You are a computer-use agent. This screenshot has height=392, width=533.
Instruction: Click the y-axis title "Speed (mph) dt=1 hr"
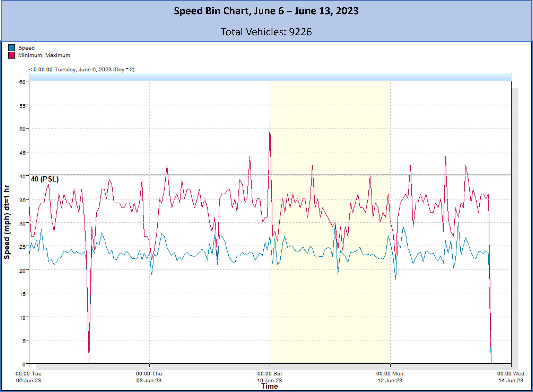pos(7,222)
